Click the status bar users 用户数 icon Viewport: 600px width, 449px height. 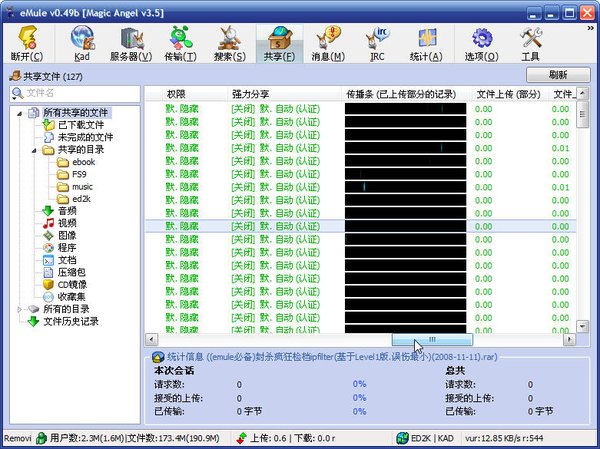pos(41,438)
